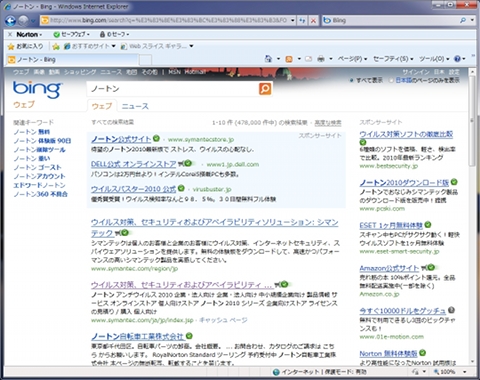480x380 pixels.
Task: Open the ツール(O) command bar menu
Action: point(434,59)
